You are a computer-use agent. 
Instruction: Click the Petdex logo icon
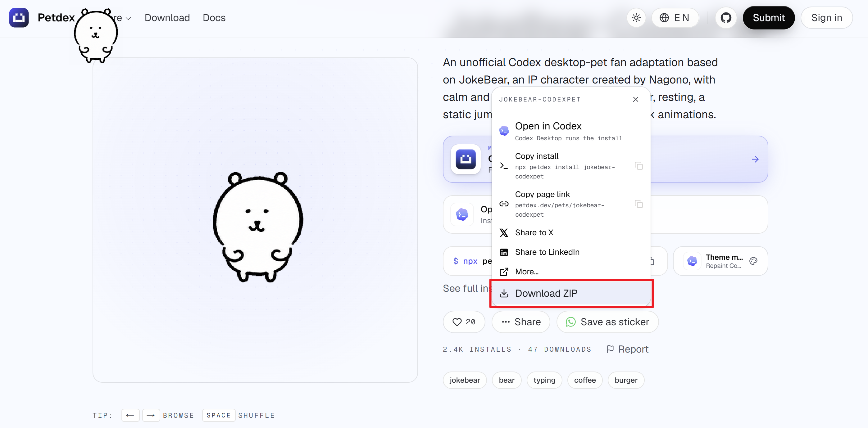point(19,17)
